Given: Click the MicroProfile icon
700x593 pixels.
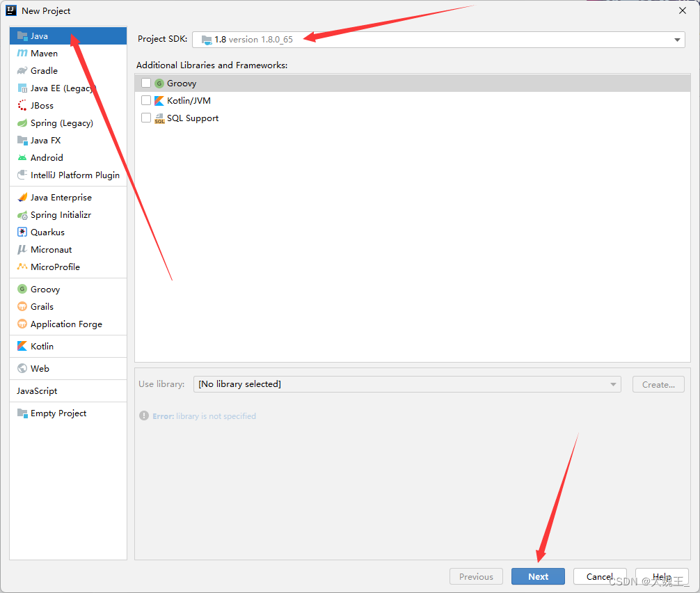Looking at the screenshot, I should [x=22, y=267].
